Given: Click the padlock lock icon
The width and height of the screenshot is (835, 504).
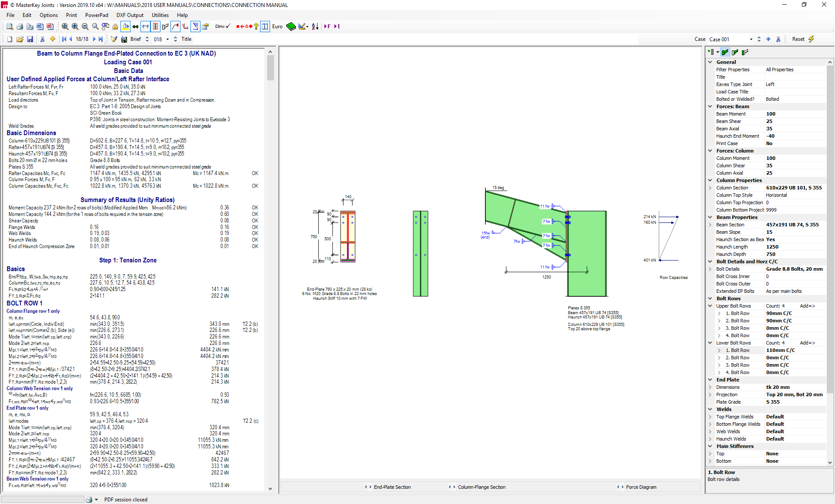Looking at the screenshot, I should pyautogui.click(x=115, y=27).
